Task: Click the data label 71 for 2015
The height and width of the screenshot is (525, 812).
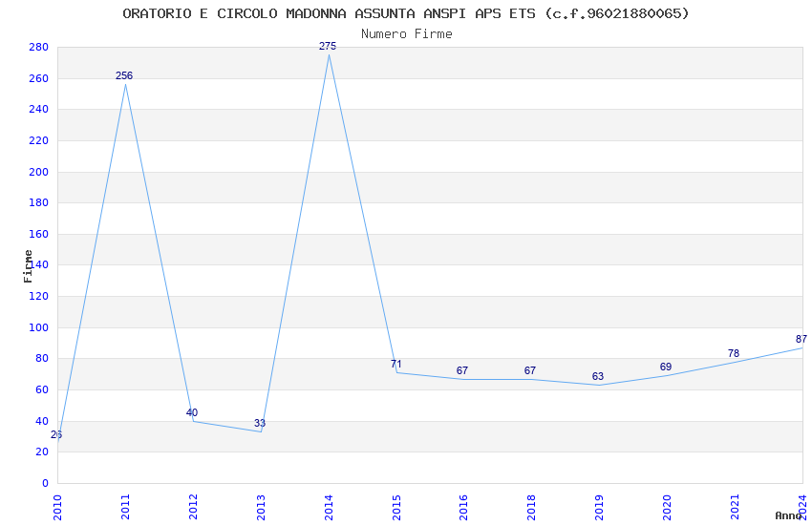Action: pyautogui.click(x=396, y=364)
